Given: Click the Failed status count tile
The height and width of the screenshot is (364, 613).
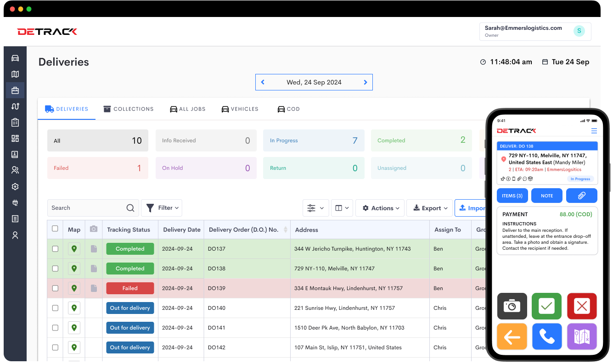Looking at the screenshot, I should [x=97, y=168].
